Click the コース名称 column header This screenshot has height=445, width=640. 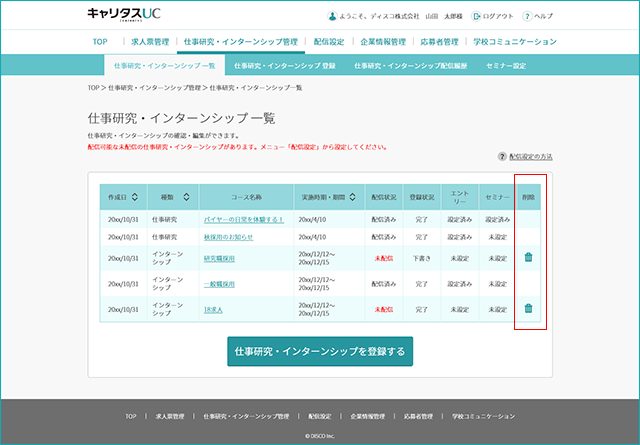[246, 197]
